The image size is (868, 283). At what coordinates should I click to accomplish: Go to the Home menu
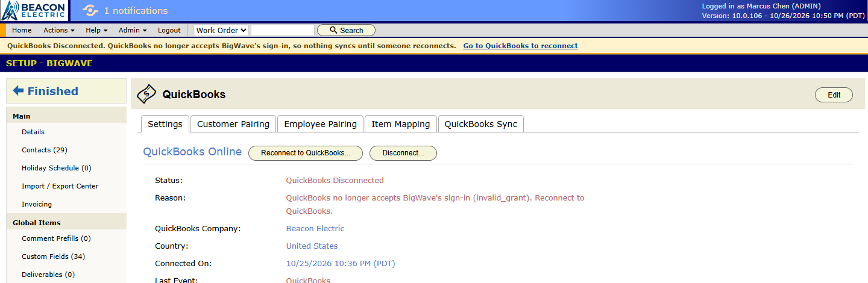22,30
